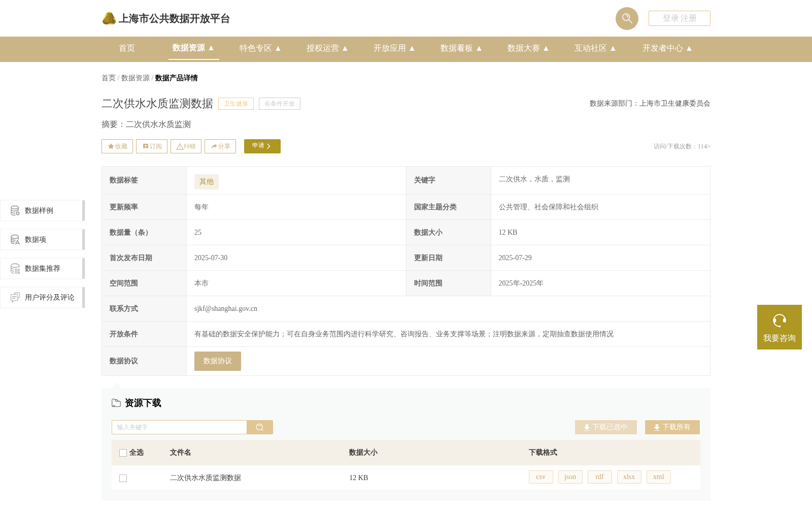This screenshot has width=812, height=508.
Task: Open the 数据资源 navigation menu
Action: [x=193, y=48]
